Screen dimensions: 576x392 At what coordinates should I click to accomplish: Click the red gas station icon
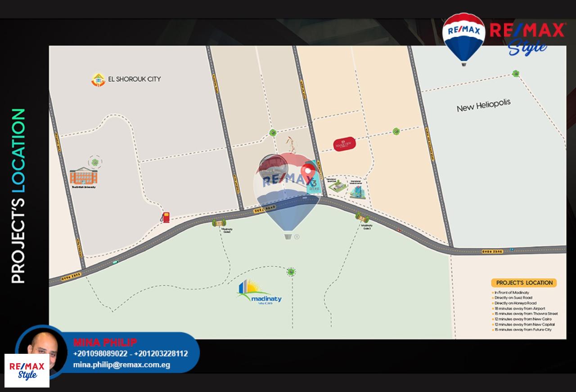[x=166, y=217]
